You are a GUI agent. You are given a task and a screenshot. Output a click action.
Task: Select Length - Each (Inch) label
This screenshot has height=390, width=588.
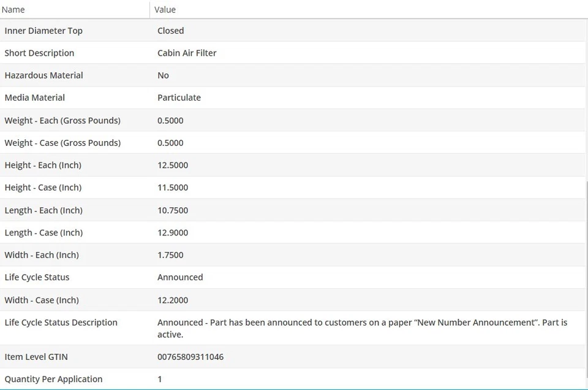point(43,210)
